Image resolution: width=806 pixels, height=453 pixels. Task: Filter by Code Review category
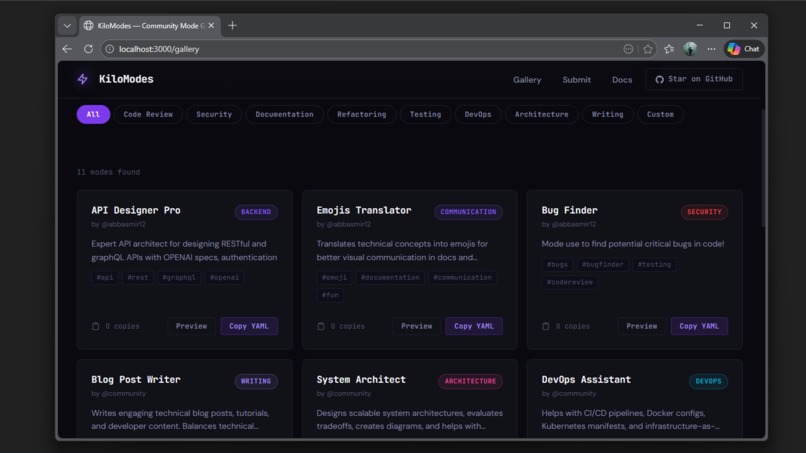(148, 114)
